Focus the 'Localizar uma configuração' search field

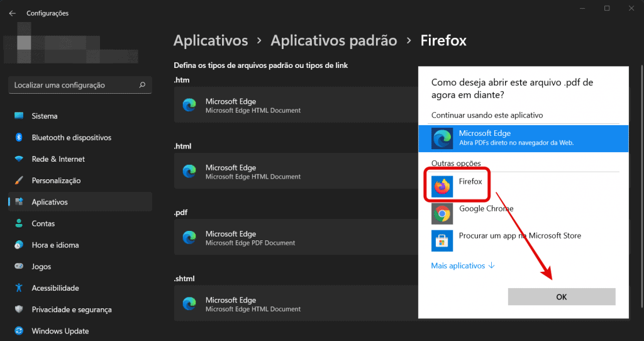(x=80, y=85)
